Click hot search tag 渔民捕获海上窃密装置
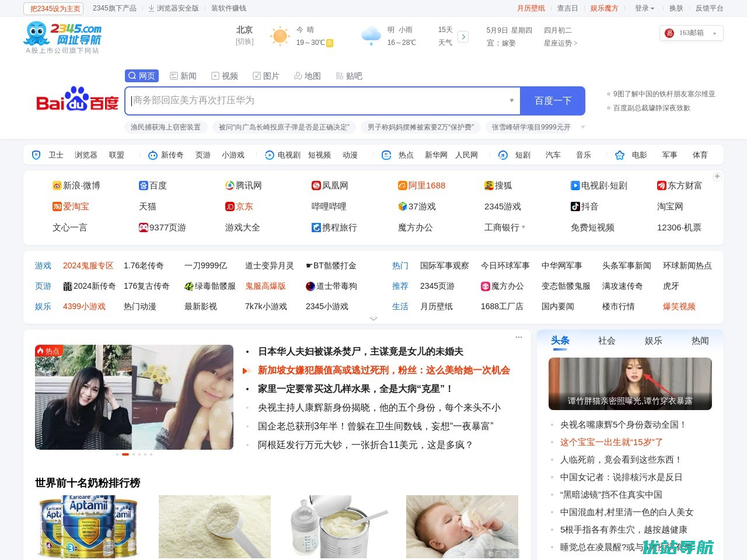747x560 pixels. pos(166,127)
